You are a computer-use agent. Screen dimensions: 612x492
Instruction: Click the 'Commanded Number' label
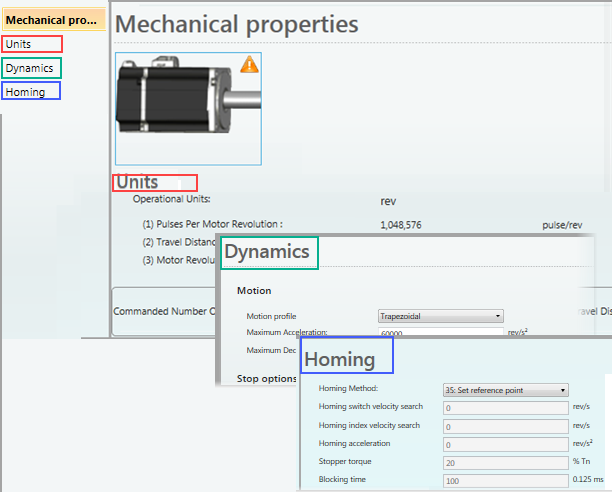164,311
